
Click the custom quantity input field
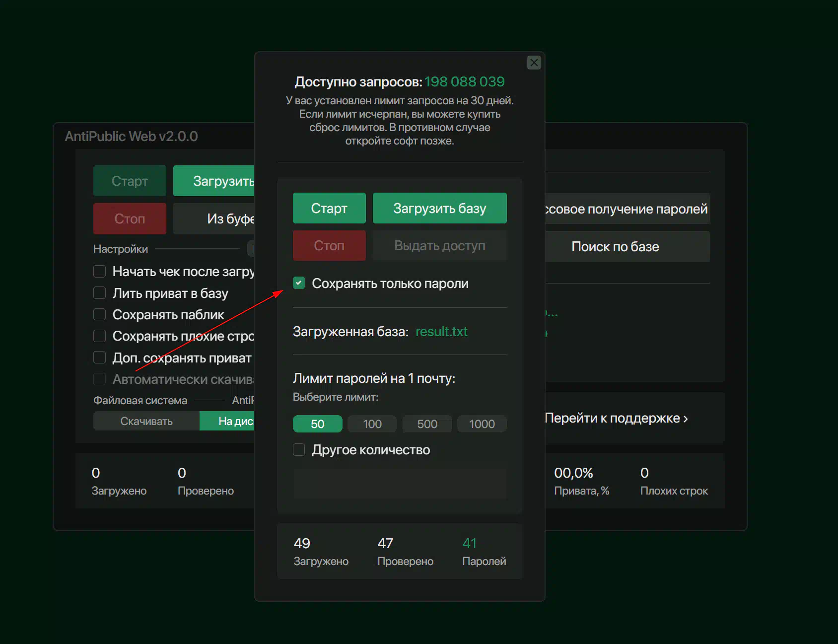(x=400, y=484)
